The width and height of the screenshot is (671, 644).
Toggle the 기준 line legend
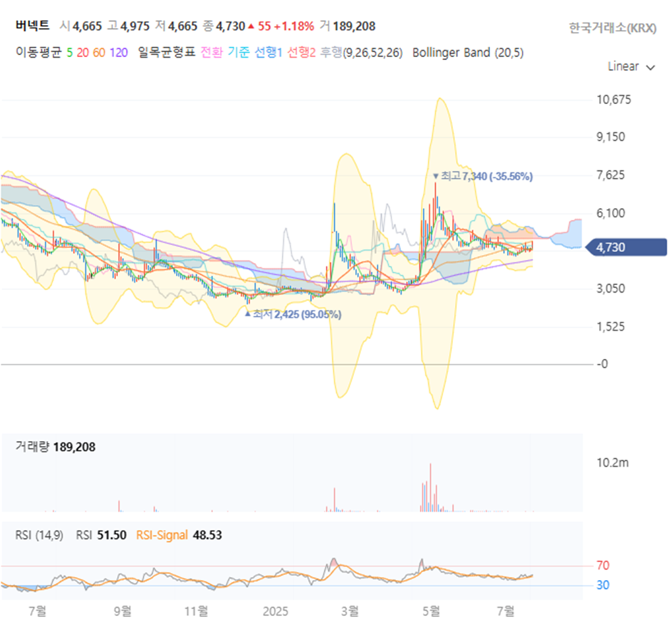[238, 53]
